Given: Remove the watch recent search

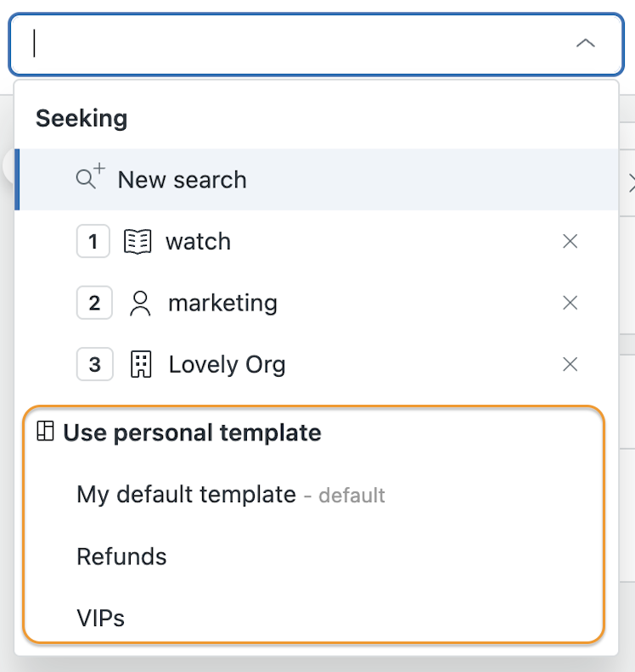Looking at the screenshot, I should 570,241.
